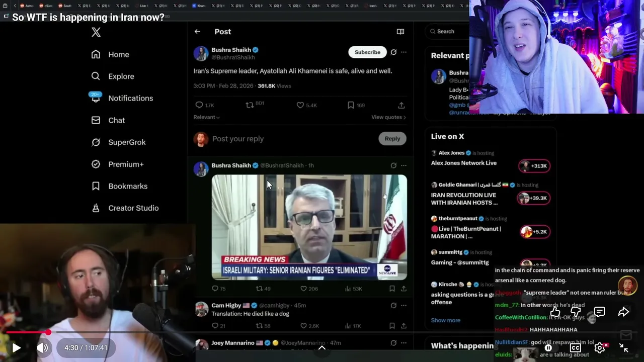This screenshot has height=362, width=644.
Task: Open Bookmarks in the X sidebar
Action: [119, 186]
